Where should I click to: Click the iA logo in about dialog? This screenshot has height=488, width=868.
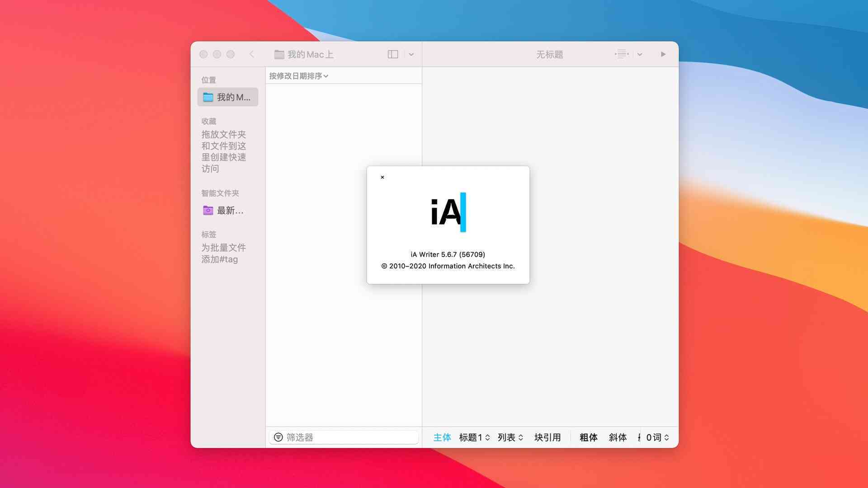(448, 212)
